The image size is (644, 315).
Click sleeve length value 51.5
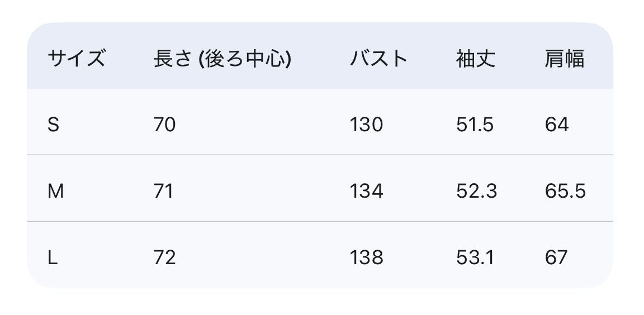[475, 125]
